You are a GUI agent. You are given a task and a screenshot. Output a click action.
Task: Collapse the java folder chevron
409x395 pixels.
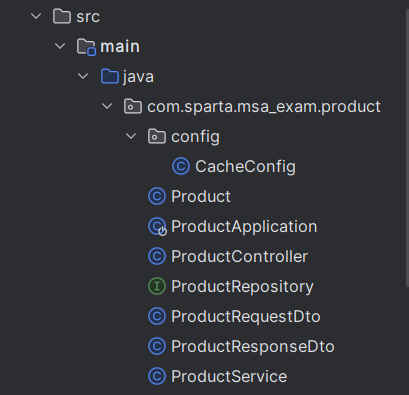83,76
